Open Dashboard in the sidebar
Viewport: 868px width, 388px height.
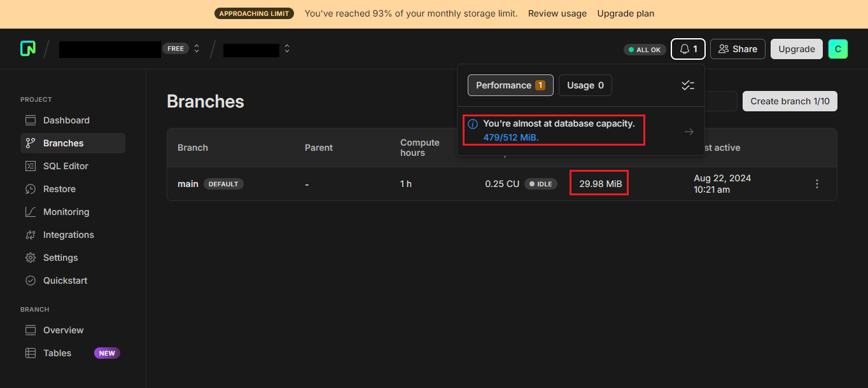73,120
